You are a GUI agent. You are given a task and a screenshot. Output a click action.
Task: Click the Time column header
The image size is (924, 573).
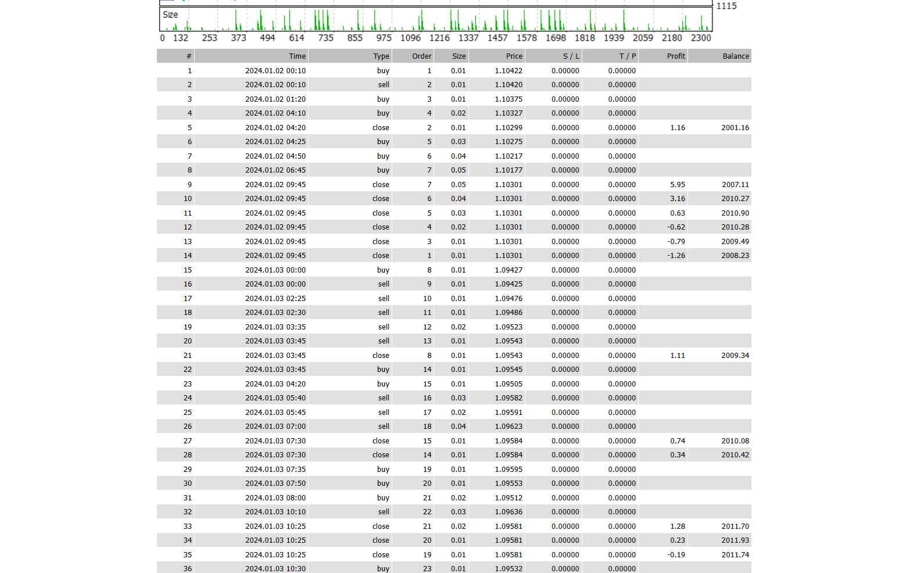pyautogui.click(x=297, y=56)
